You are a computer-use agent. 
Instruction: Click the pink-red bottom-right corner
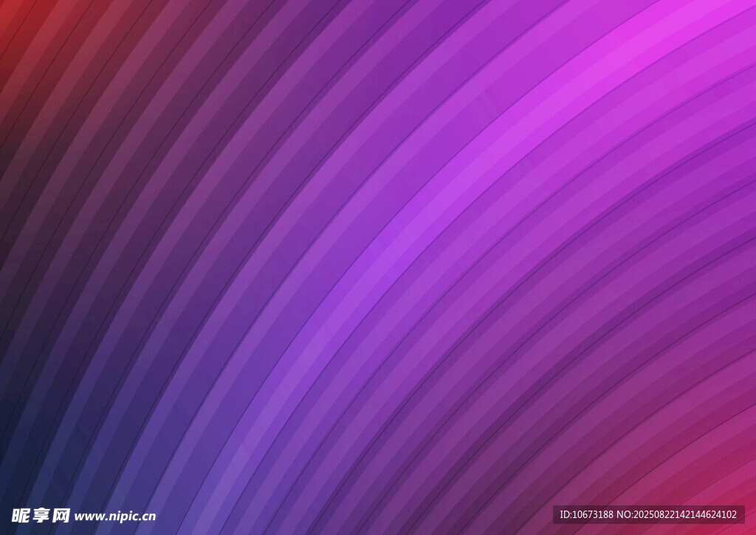[x=742, y=488]
